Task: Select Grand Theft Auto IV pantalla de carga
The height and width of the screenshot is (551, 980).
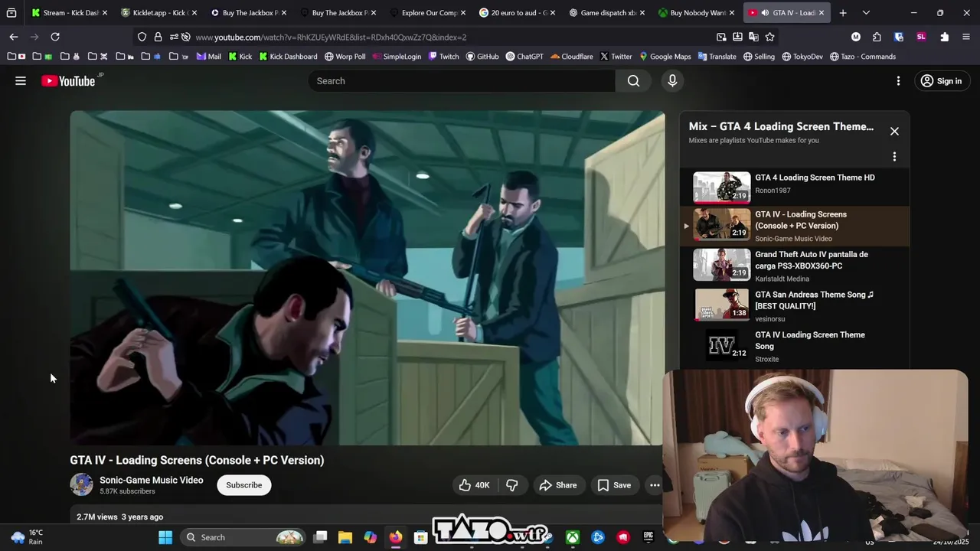Action: point(793,266)
